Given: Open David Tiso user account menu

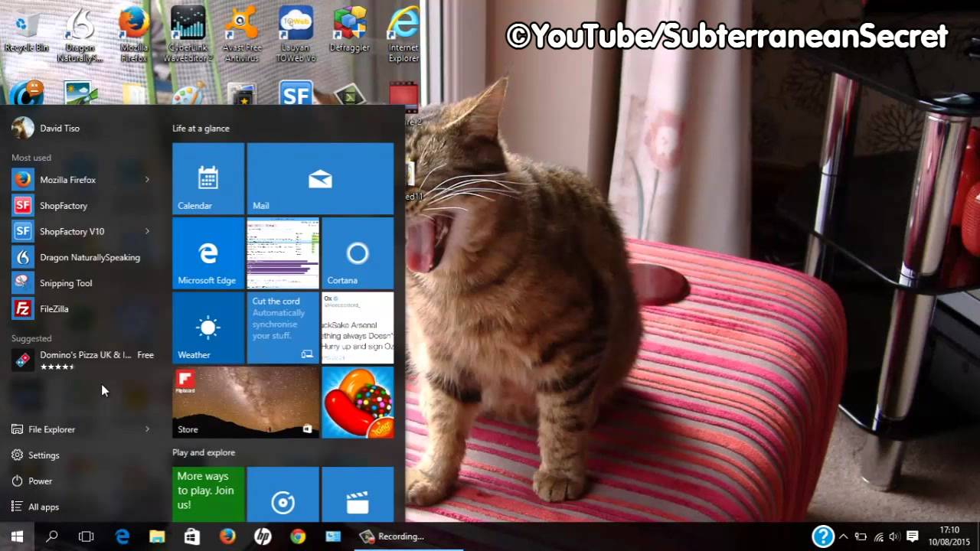Looking at the screenshot, I should coord(46,128).
